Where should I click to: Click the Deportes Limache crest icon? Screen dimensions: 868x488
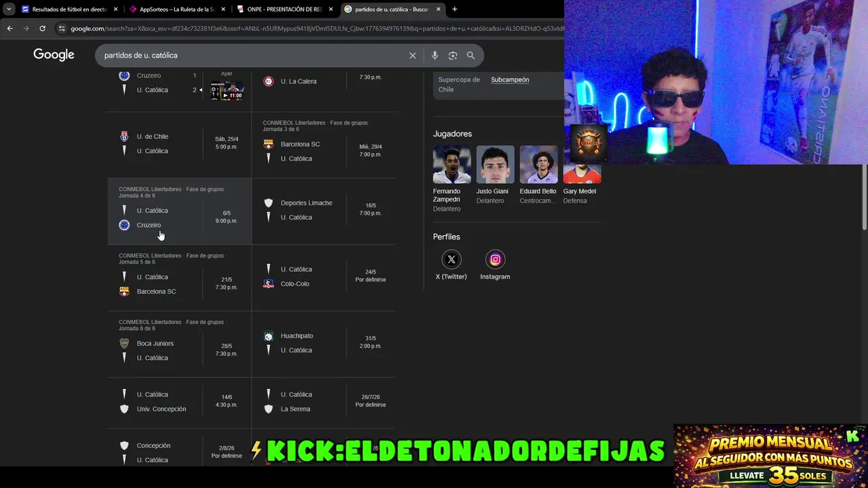pos(269,203)
